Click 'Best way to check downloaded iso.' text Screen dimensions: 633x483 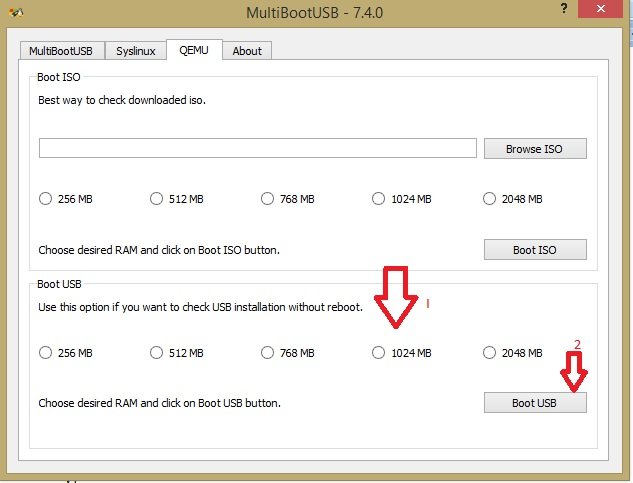coord(122,100)
